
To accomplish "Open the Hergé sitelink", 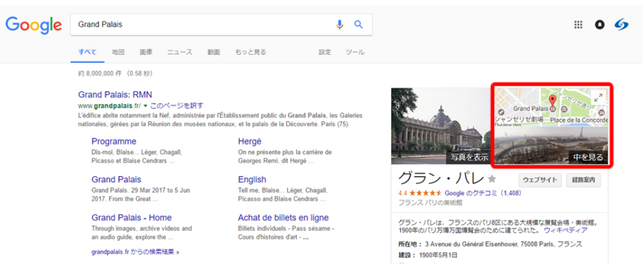I will [250, 142].
